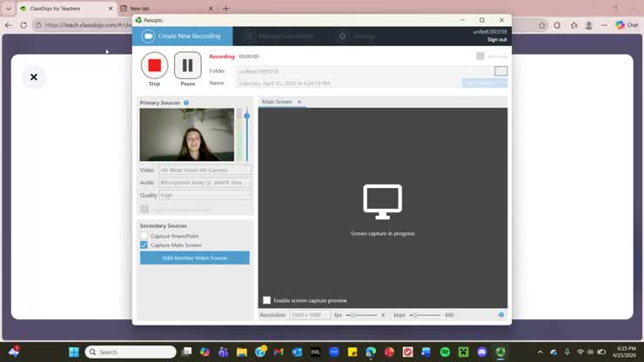Open the Manage Recordings tab
Image resolution: width=644 pixels, height=362 pixels.
278,37
